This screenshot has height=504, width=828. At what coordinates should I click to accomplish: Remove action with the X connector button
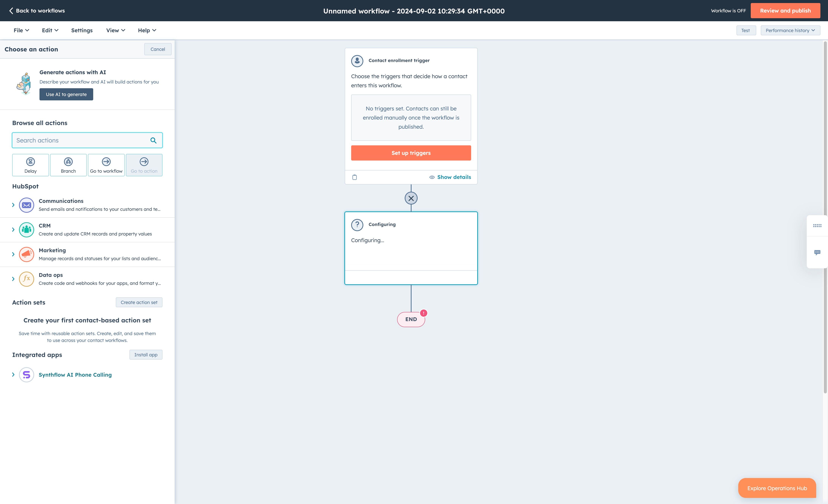point(411,198)
